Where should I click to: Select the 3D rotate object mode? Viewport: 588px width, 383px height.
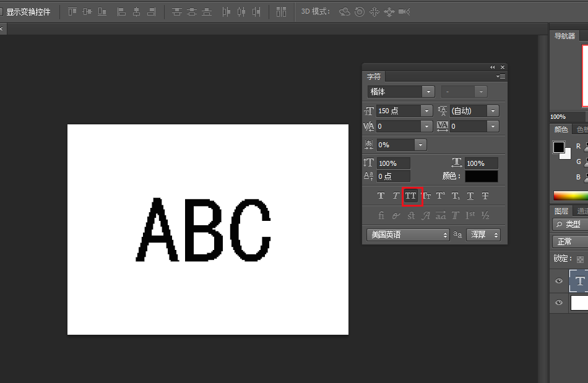345,12
